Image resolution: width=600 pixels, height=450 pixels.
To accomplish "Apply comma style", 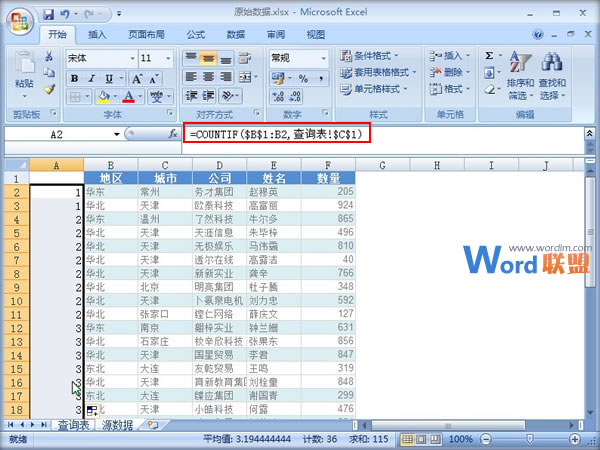I will pos(321,79).
